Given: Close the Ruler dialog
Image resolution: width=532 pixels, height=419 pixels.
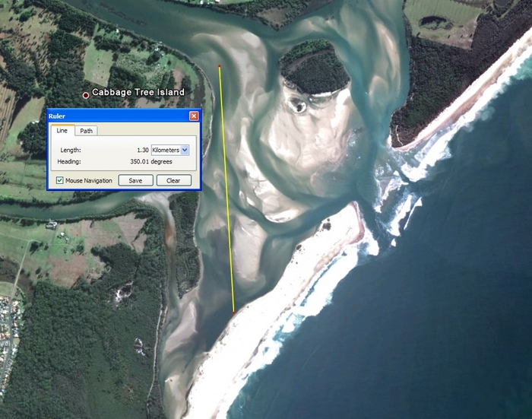Looking at the screenshot, I should point(194,116).
